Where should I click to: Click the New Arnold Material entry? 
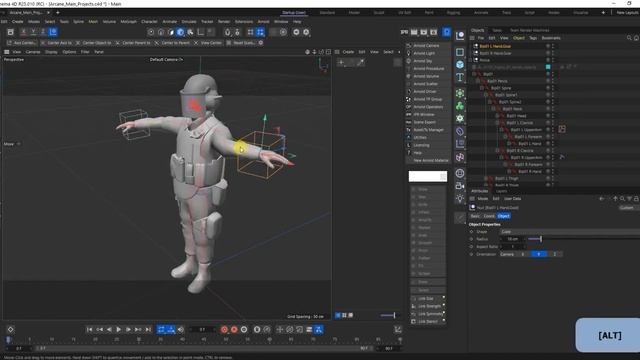click(430, 160)
